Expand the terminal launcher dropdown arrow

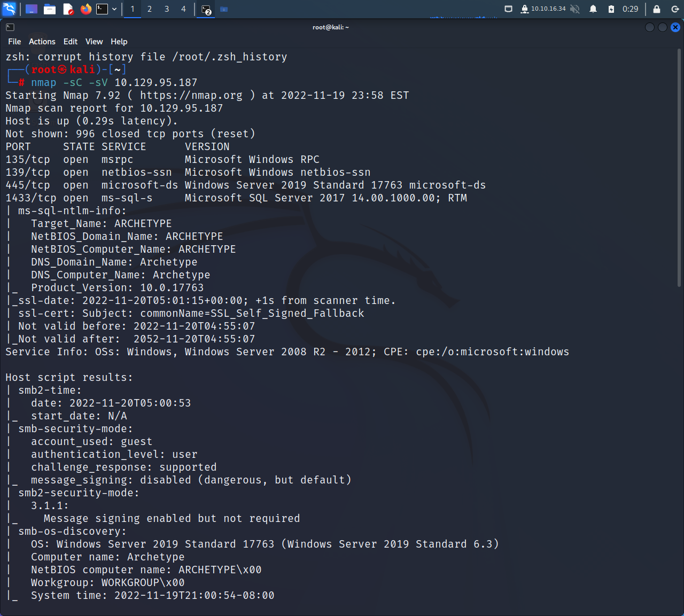point(114,9)
